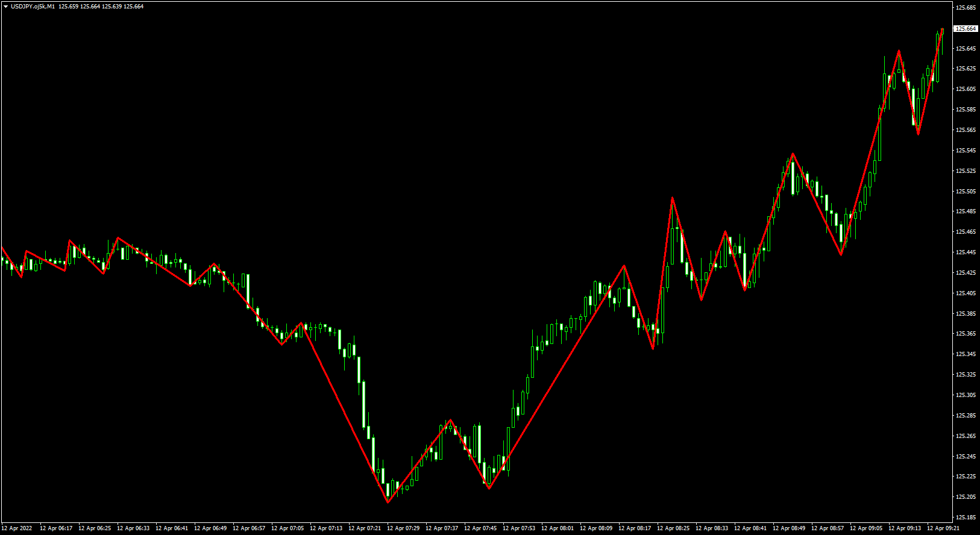This screenshot has width=980, height=535.
Task: Click the 125.545 price axis label
Action: (x=966, y=151)
